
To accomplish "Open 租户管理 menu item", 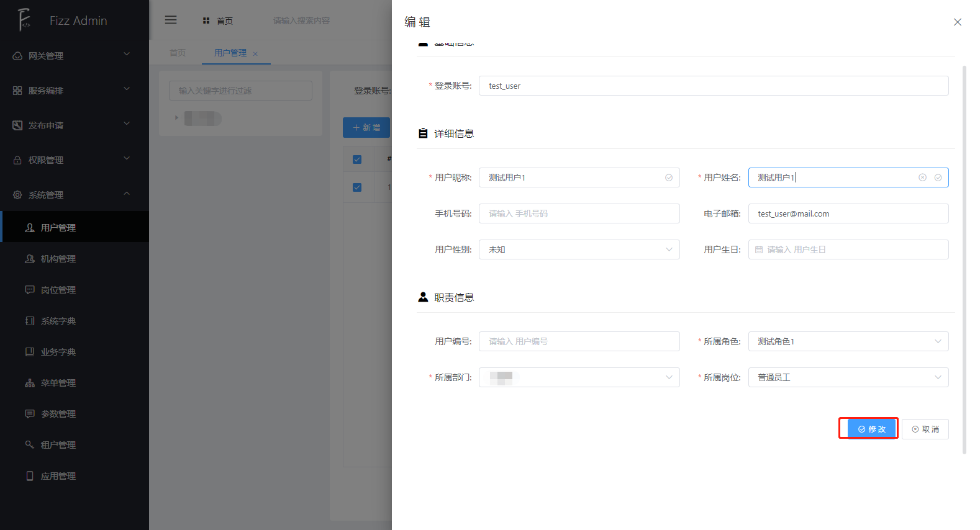I will point(75,445).
